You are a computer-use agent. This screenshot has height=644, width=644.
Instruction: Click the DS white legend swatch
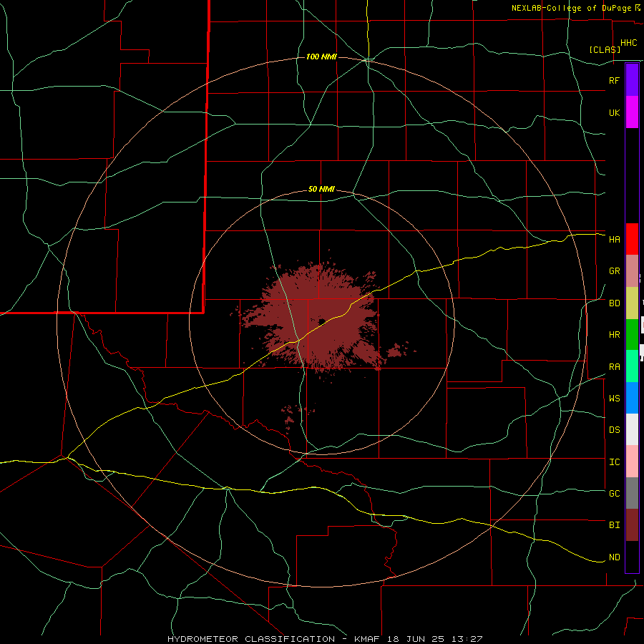pos(632,429)
